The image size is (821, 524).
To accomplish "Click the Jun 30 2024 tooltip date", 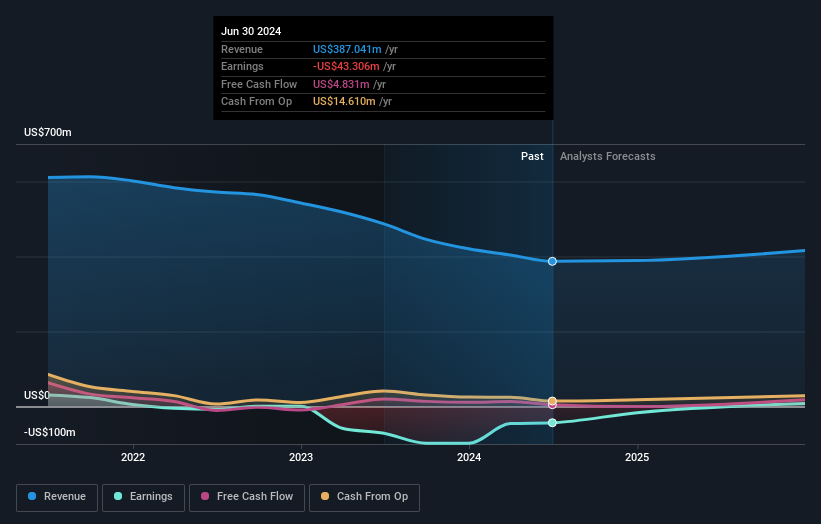I will [x=251, y=31].
